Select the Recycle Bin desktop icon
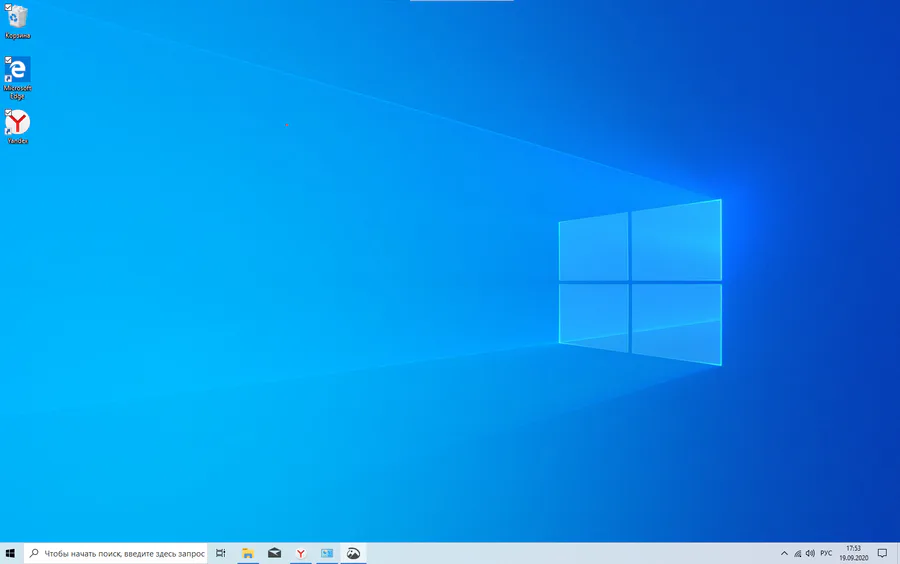Image resolution: width=900 pixels, height=564 pixels. (17, 22)
